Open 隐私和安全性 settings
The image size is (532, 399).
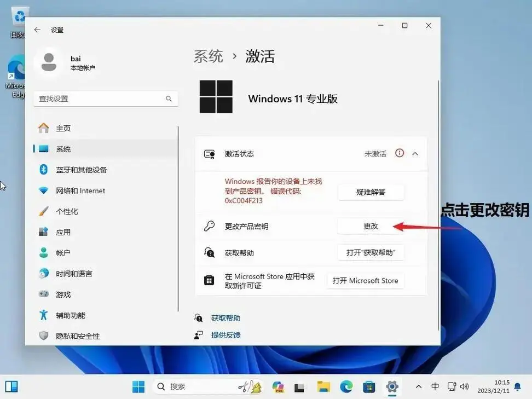pos(79,336)
